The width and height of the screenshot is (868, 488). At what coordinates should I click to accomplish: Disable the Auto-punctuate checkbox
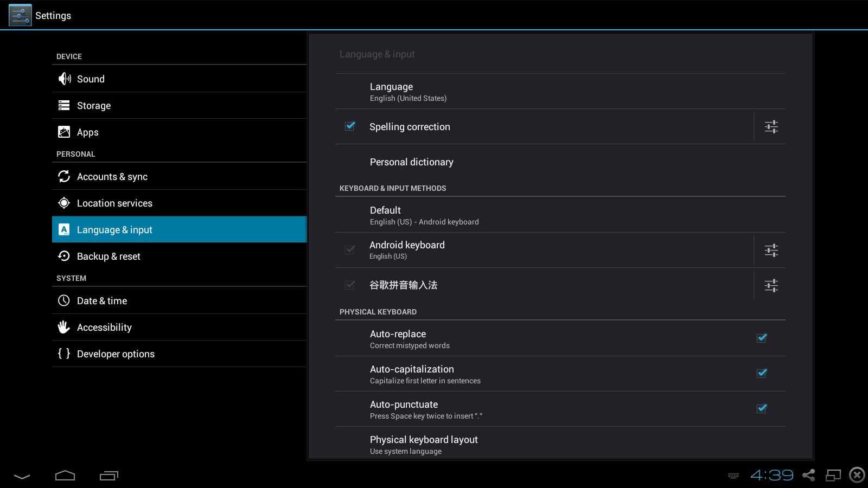coord(762,408)
